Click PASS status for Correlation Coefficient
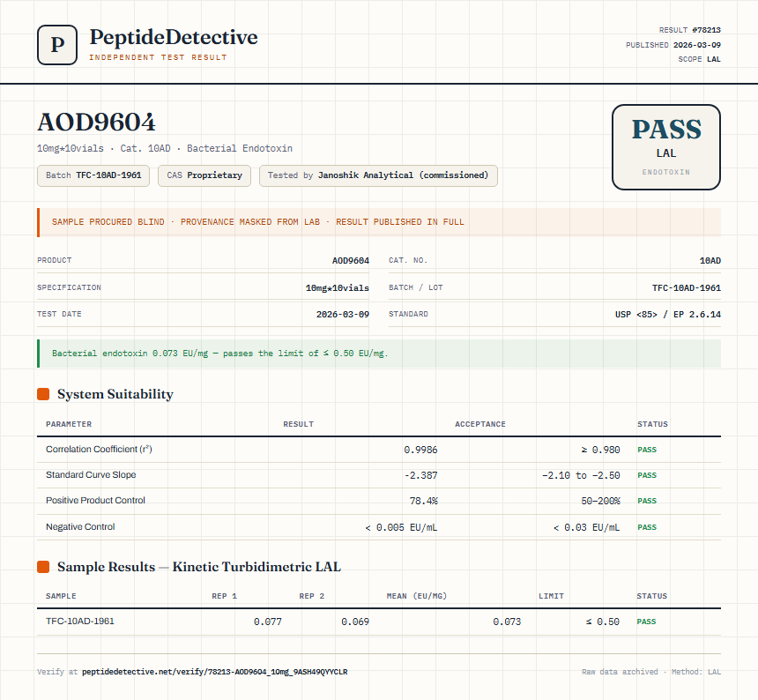The height and width of the screenshot is (700, 758). [647, 450]
